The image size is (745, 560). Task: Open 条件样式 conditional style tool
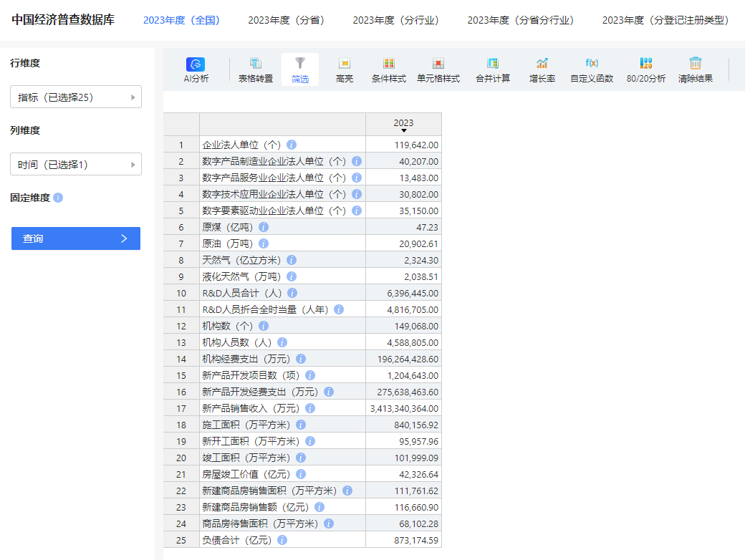click(x=389, y=70)
